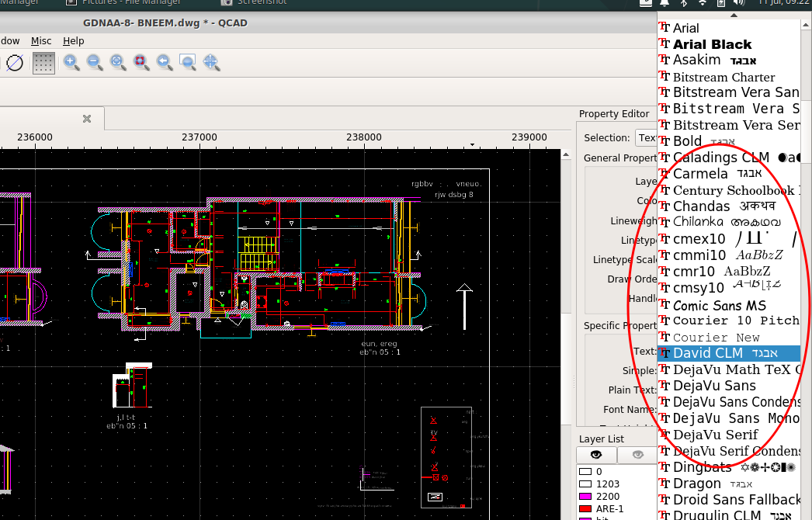Choose cmmi10 font
Viewport: 812px width, 520px height.
tap(729, 255)
